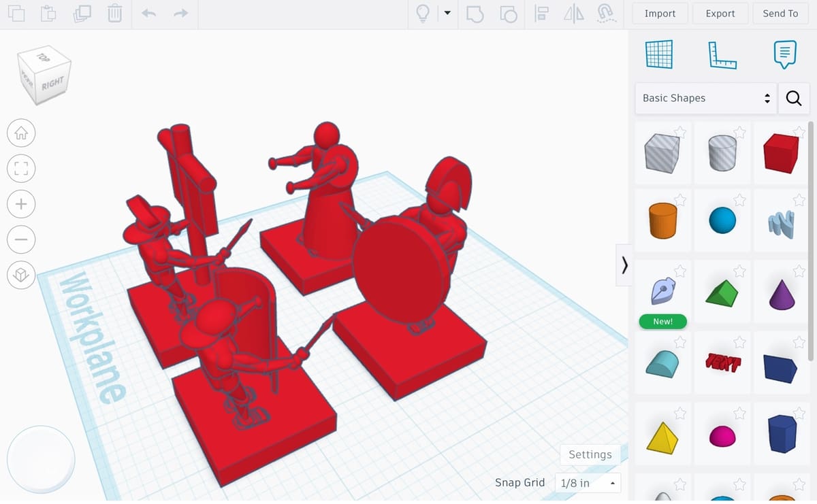Open the Notes tool
This screenshot has width=817, height=504.
click(784, 54)
